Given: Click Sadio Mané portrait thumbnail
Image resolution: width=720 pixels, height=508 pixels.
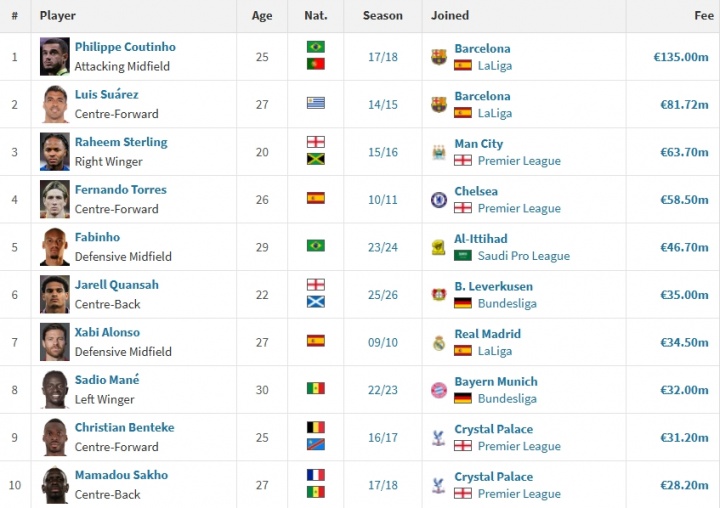Looking at the screenshot, I should (55, 390).
